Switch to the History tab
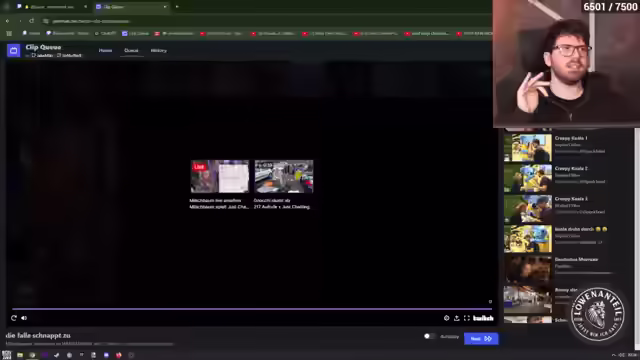 159,51
